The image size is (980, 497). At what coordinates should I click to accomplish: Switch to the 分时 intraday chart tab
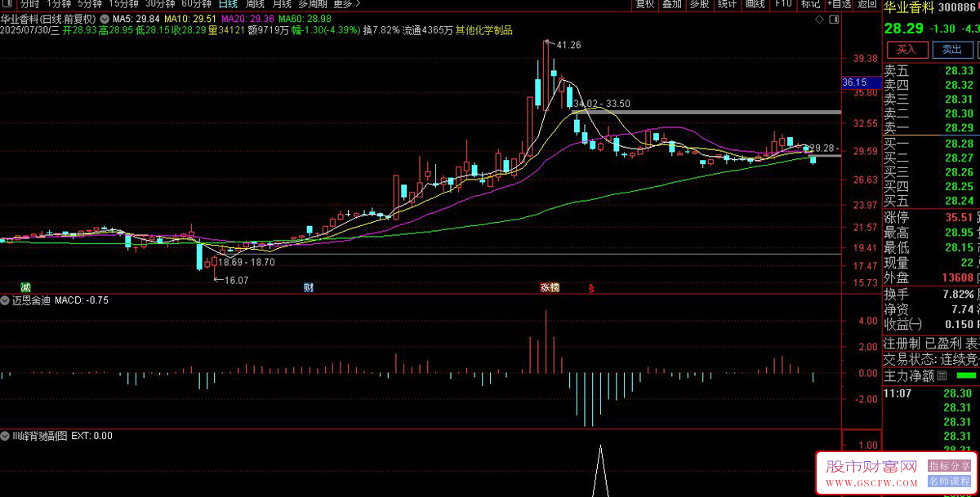click(29, 4)
